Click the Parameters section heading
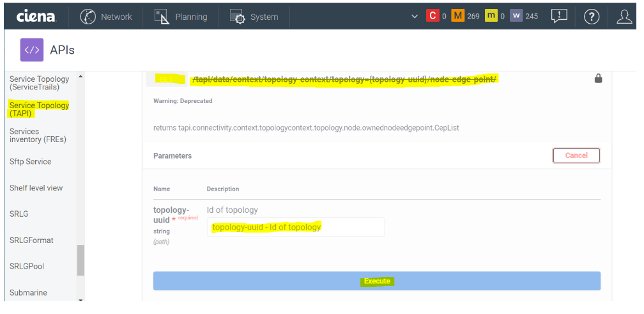 [172, 156]
